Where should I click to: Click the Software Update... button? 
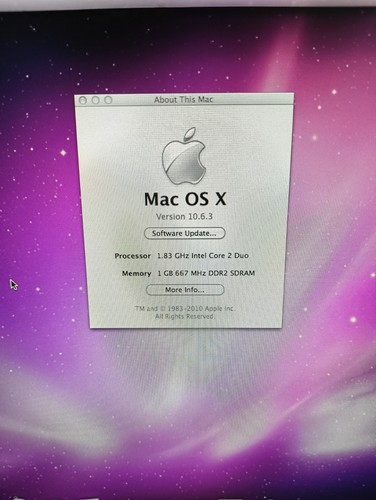pos(185,233)
